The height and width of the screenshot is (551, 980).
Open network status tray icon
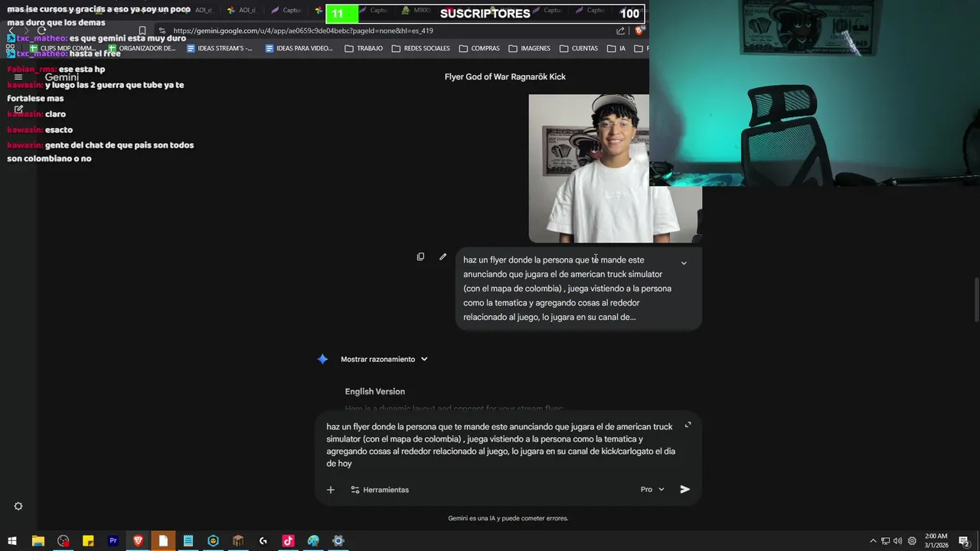(885, 541)
